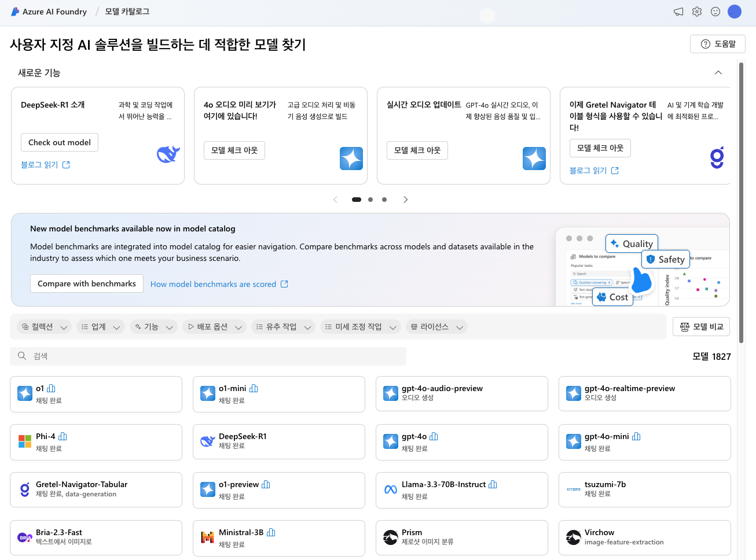The image size is (756, 560).
Task: Click the 모델 비교 button
Action: (701, 327)
